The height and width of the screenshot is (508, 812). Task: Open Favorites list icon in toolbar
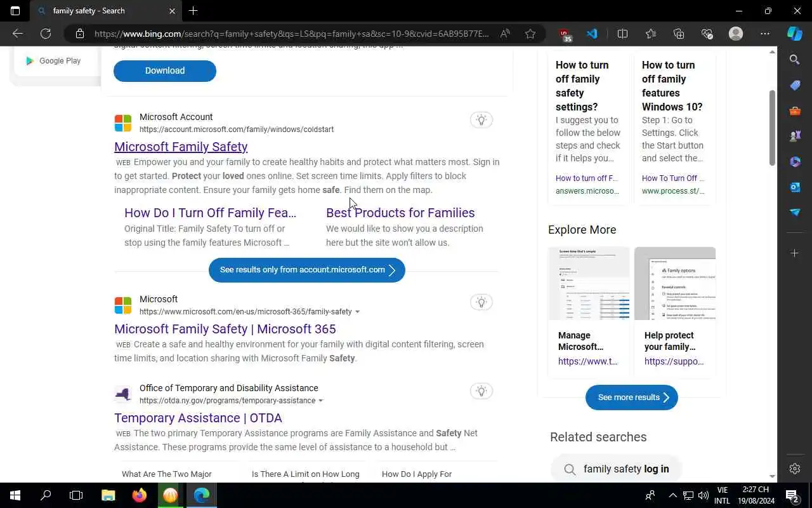(651, 34)
